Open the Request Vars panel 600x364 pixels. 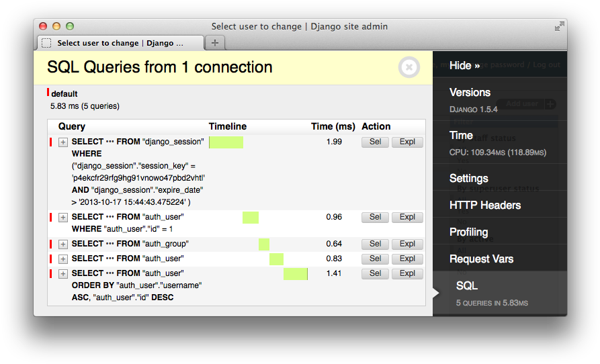[481, 259]
